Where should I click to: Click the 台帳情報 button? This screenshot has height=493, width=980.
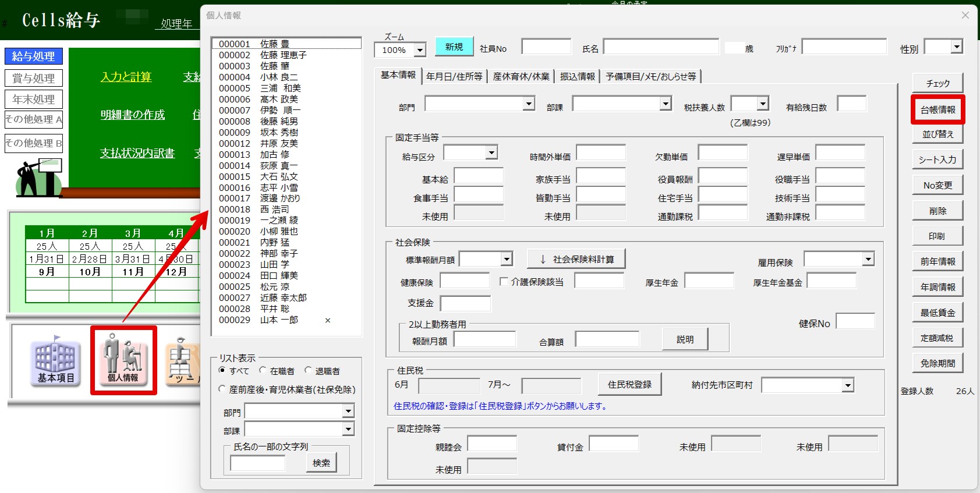click(937, 109)
